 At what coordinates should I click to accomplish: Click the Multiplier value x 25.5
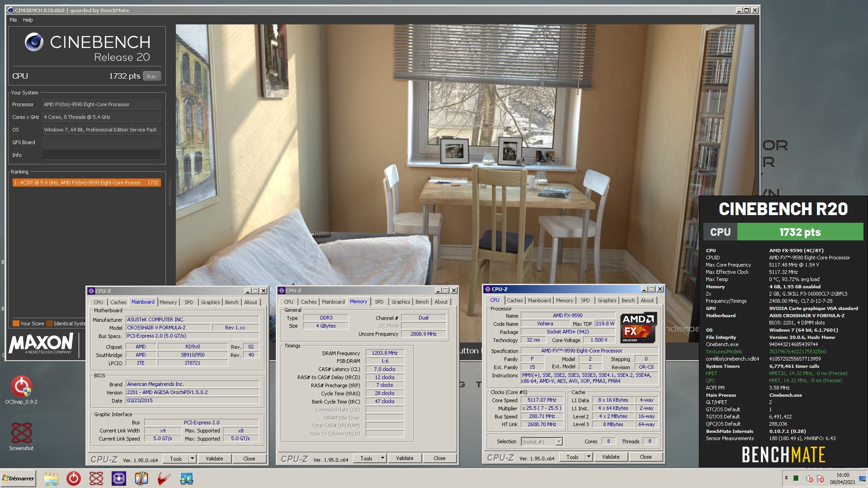pos(542,408)
